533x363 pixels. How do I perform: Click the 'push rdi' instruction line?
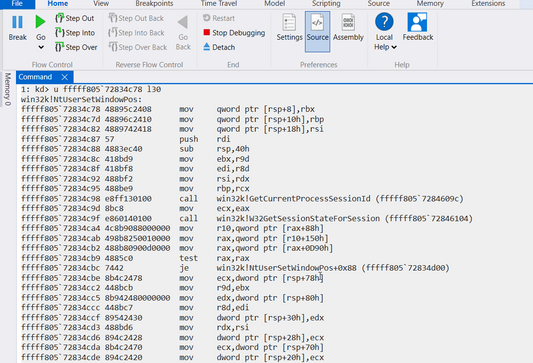(126, 139)
